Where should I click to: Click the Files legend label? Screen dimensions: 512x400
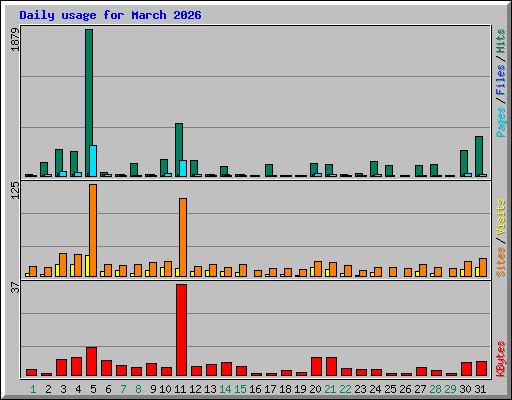501,80
